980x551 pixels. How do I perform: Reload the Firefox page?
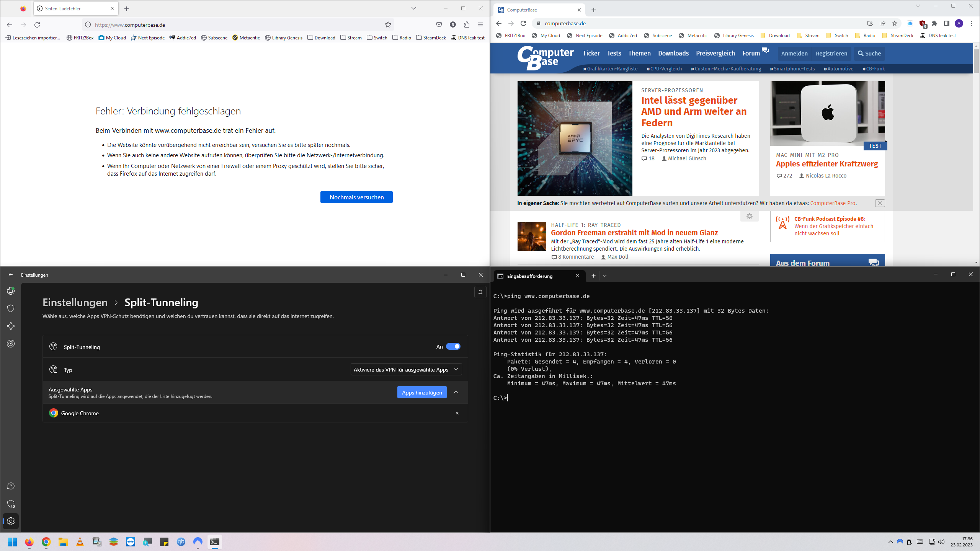tap(37, 25)
